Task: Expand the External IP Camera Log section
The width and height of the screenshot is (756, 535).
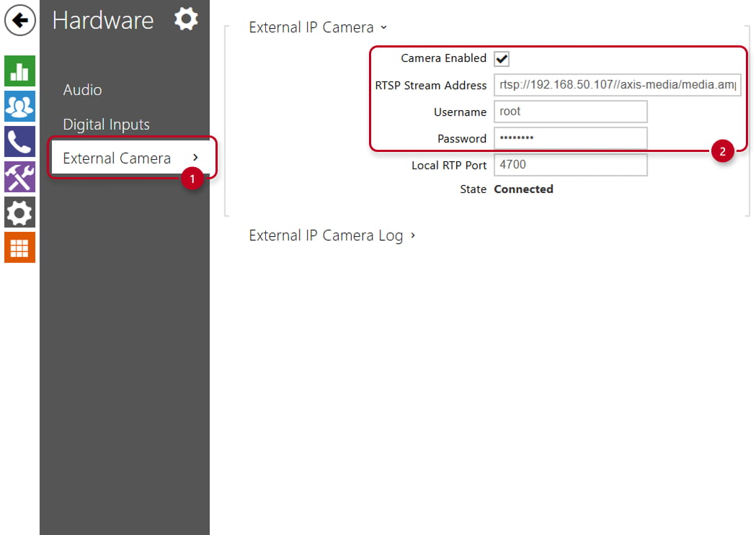Action: tap(332, 235)
